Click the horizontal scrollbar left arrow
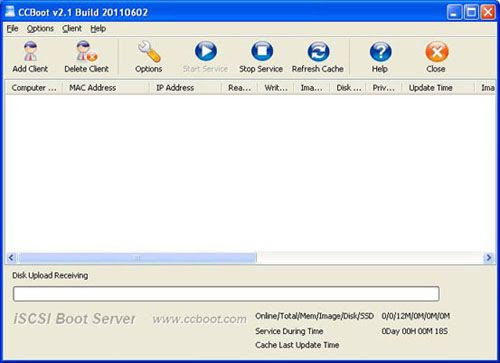 click(11, 258)
